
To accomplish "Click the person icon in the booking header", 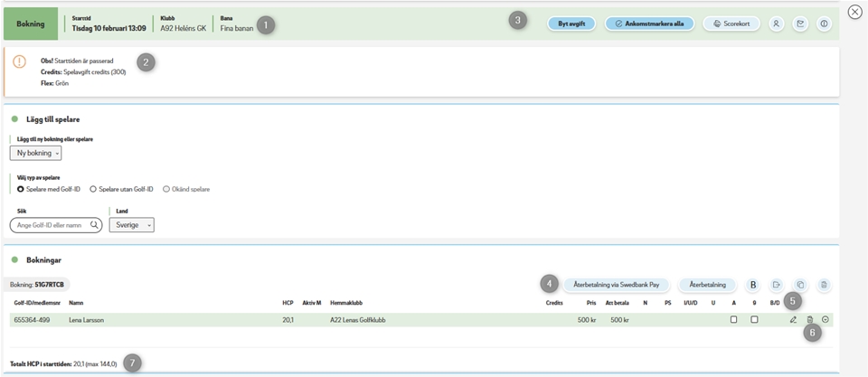I will point(777,24).
